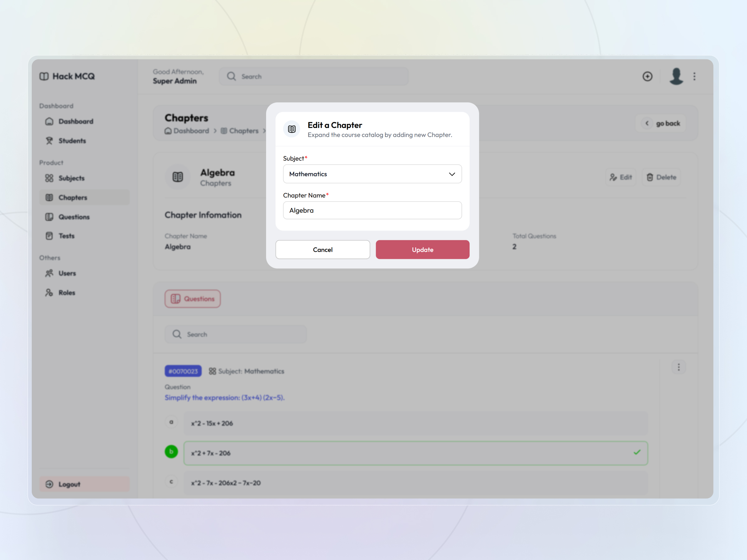The width and height of the screenshot is (747, 560).
Task: Cancel the Edit a Chapter dialog
Action: [x=322, y=250]
